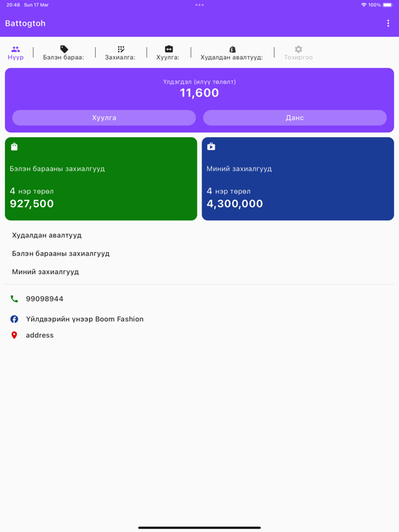This screenshot has width=399, height=532.
Task: Tap the three-dot multitasking indicator
Action: (199, 5)
